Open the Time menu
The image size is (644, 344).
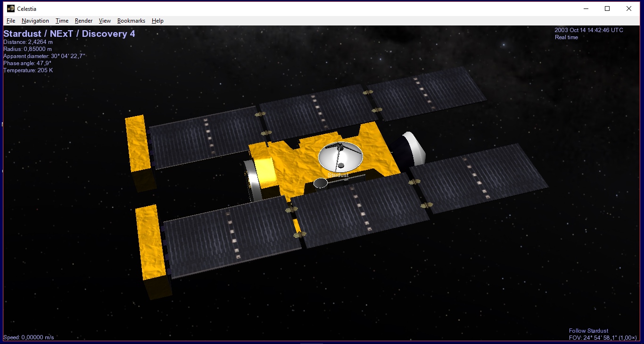tap(62, 21)
